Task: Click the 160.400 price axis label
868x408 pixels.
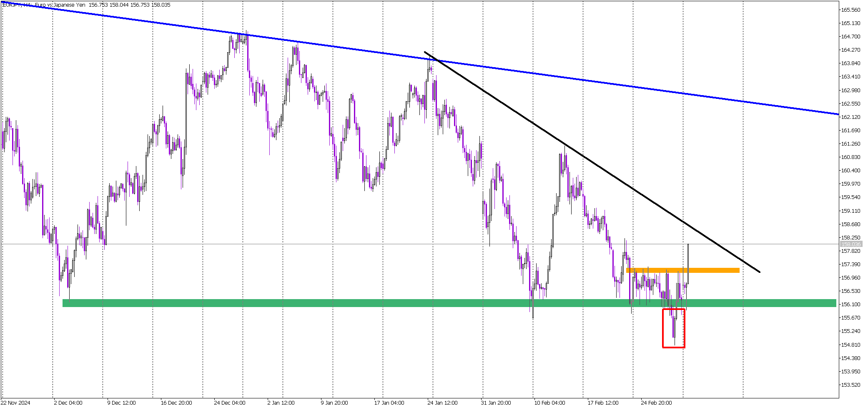Action: 850,170
